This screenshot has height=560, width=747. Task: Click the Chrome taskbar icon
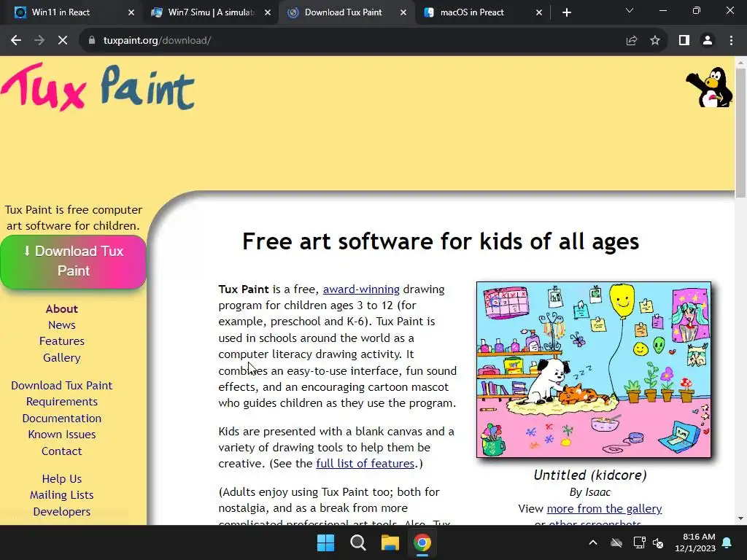click(x=422, y=542)
